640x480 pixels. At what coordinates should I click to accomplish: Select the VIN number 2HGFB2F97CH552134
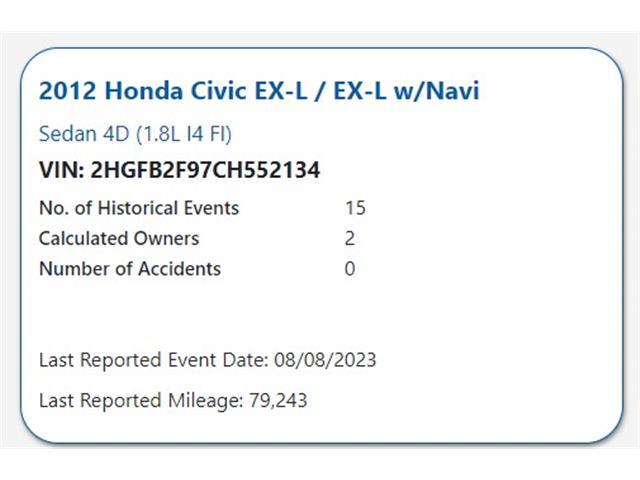[x=205, y=170]
